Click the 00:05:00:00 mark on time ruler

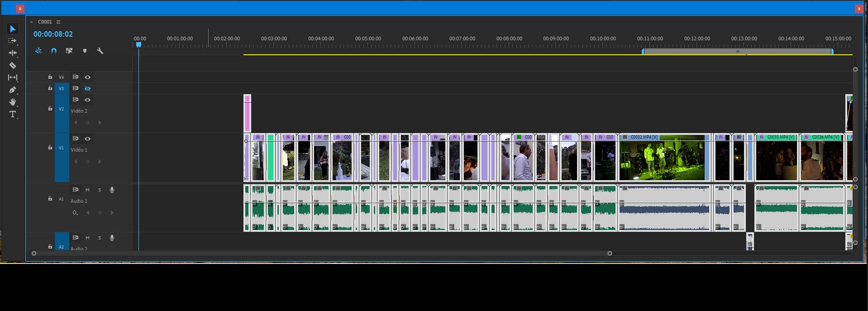tap(368, 39)
